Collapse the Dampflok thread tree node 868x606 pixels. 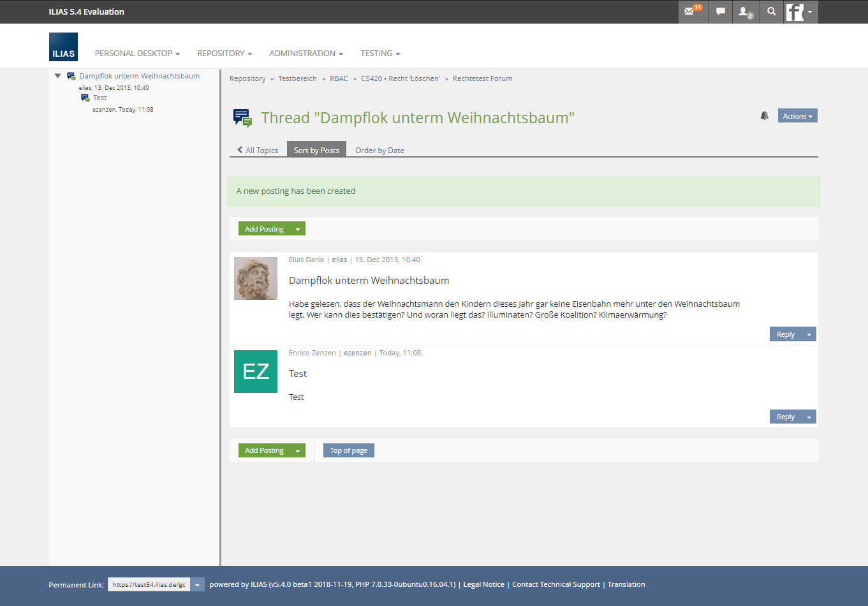coord(58,76)
